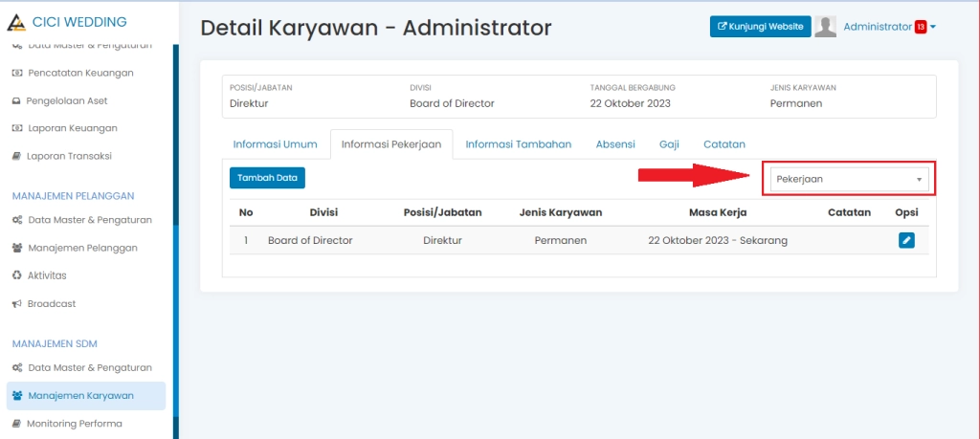Open the Gaji tab
The image size is (980, 439).
[x=669, y=144]
